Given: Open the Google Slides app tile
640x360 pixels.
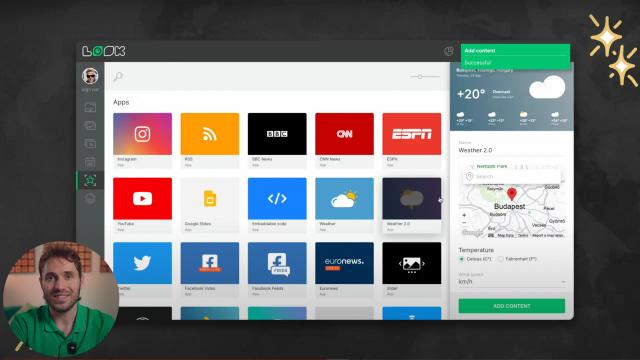Looking at the screenshot, I should pyautogui.click(x=210, y=205).
